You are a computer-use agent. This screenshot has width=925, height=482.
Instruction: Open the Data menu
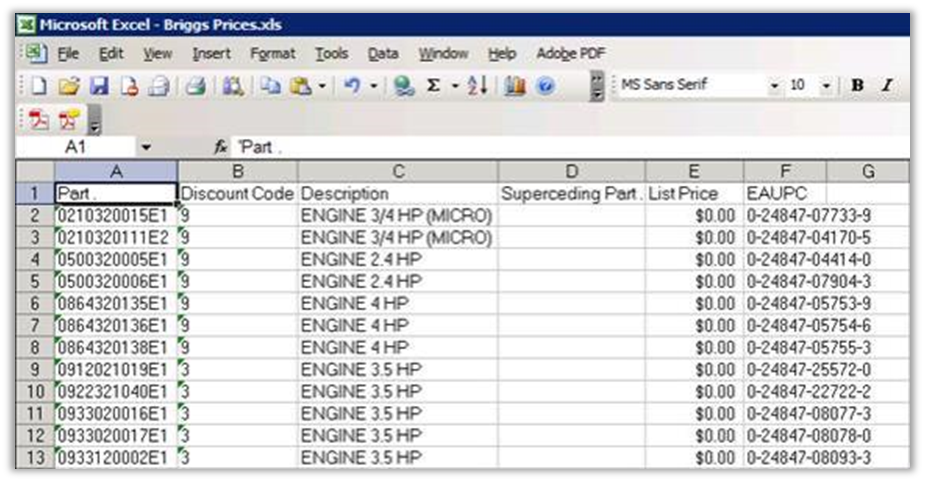tap(382, 53)
